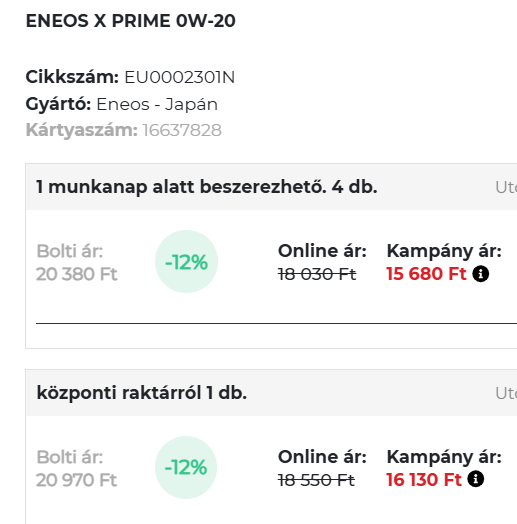Click manufacturer Eneos - Japán text

tap(157, 104)
